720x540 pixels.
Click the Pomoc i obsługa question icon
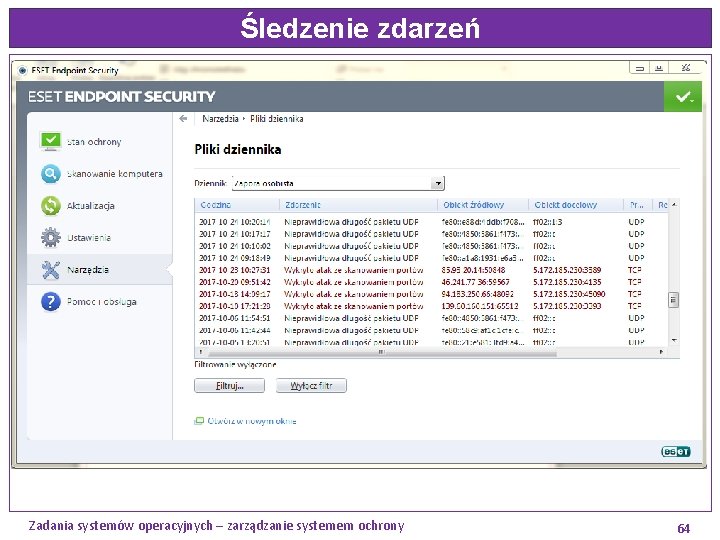click(51, 302)
